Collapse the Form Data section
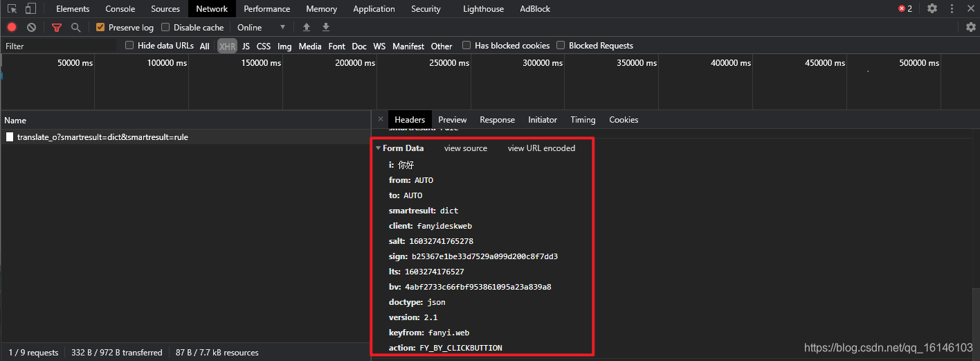The width and height of the screenshot is (980, 361). pos(378,148)
